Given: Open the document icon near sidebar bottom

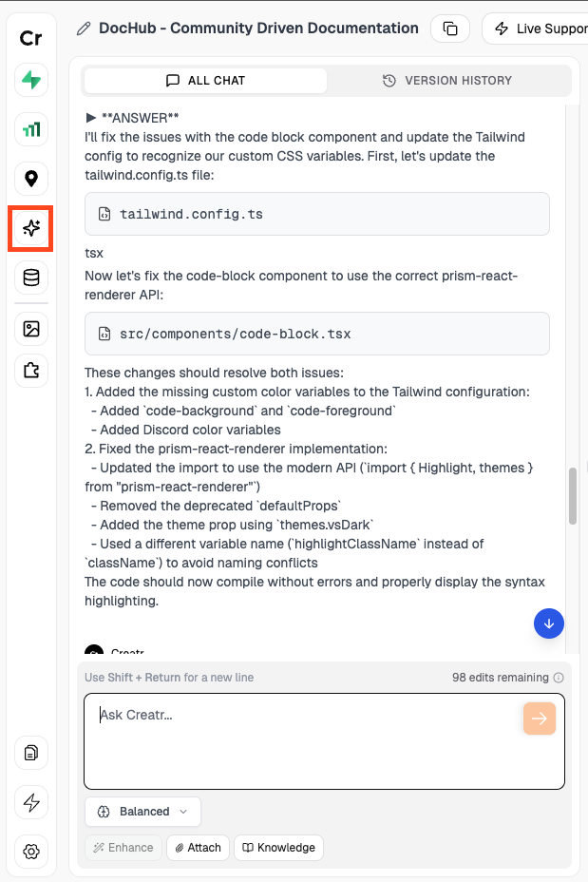Looking at the screenshot, I should point(30,753).
